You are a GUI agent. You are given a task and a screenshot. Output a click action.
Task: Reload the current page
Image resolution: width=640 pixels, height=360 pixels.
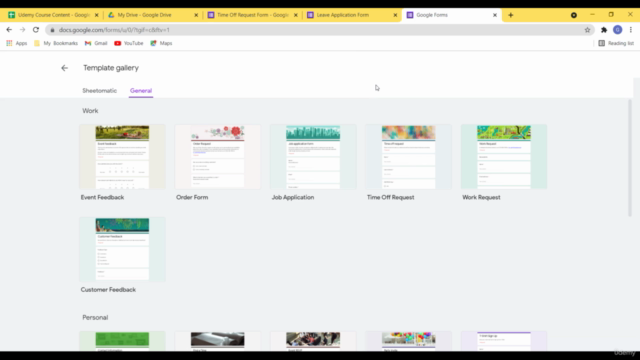pos(36,30)
